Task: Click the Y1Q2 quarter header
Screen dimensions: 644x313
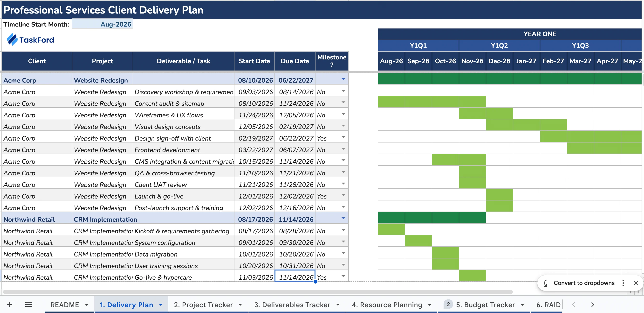Action: click(x=499, y=46)
